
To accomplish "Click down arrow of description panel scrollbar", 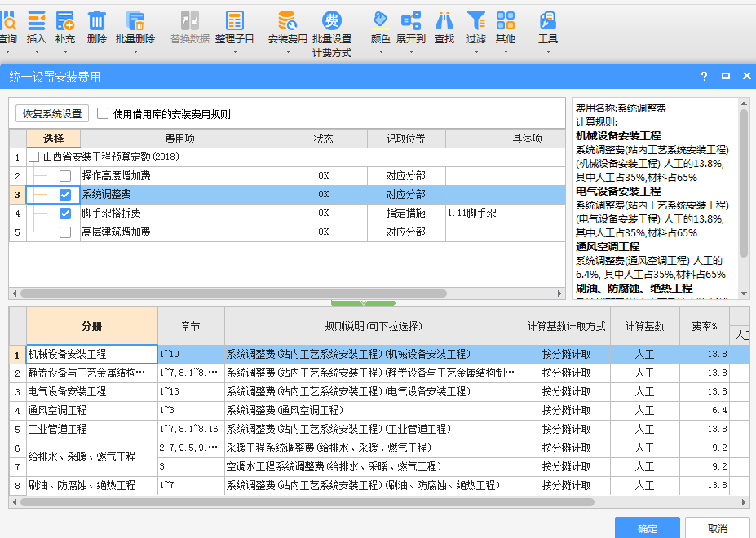I will click(744, 293).
